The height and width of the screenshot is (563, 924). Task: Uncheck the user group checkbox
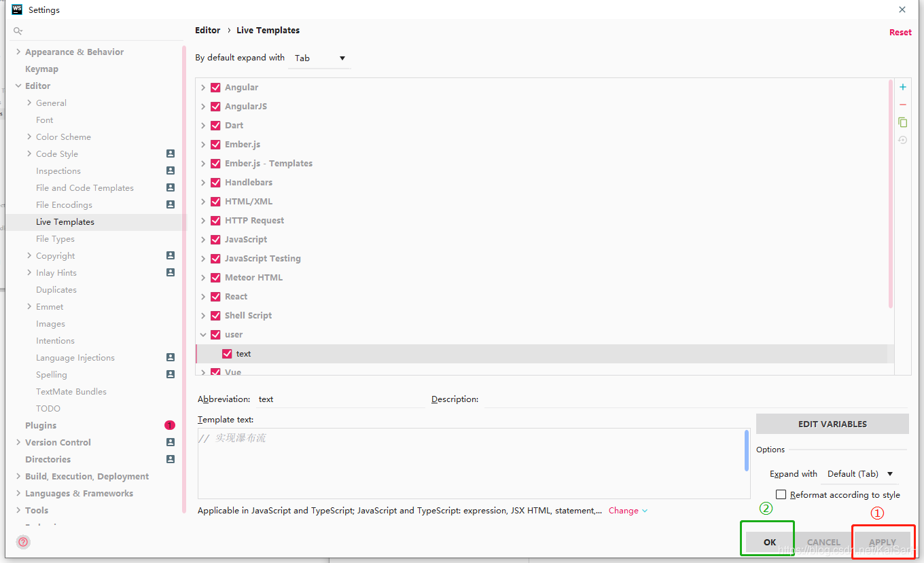[215, 335]
